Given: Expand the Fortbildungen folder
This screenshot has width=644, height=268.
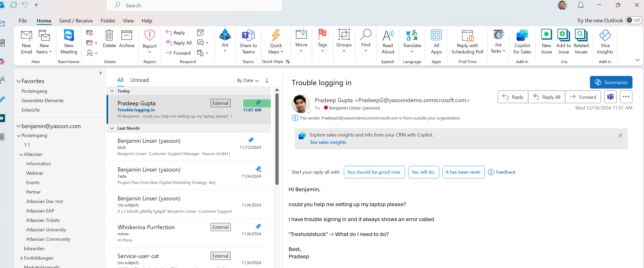Looking at the screenshot, I should pos(21,258).
